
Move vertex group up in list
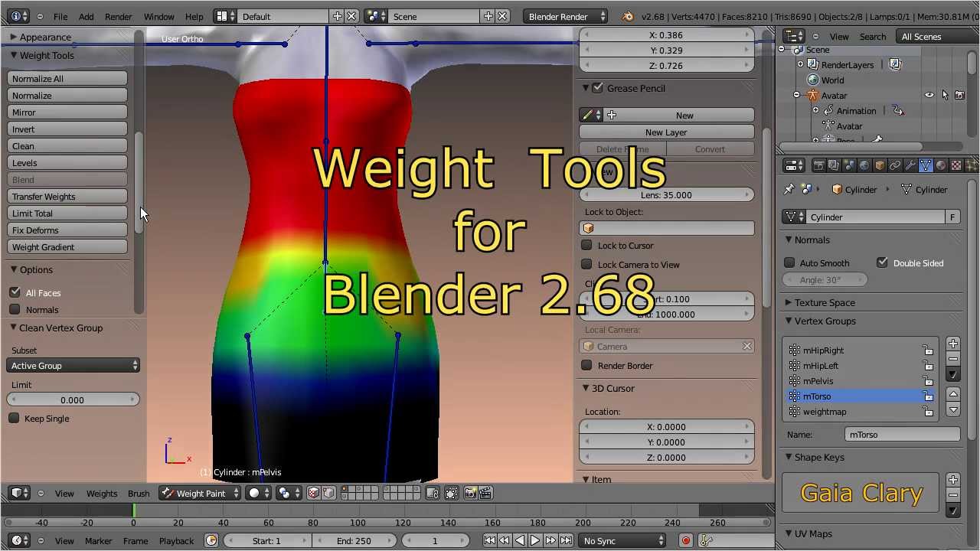pyautogui.click(x=953, y=394)
